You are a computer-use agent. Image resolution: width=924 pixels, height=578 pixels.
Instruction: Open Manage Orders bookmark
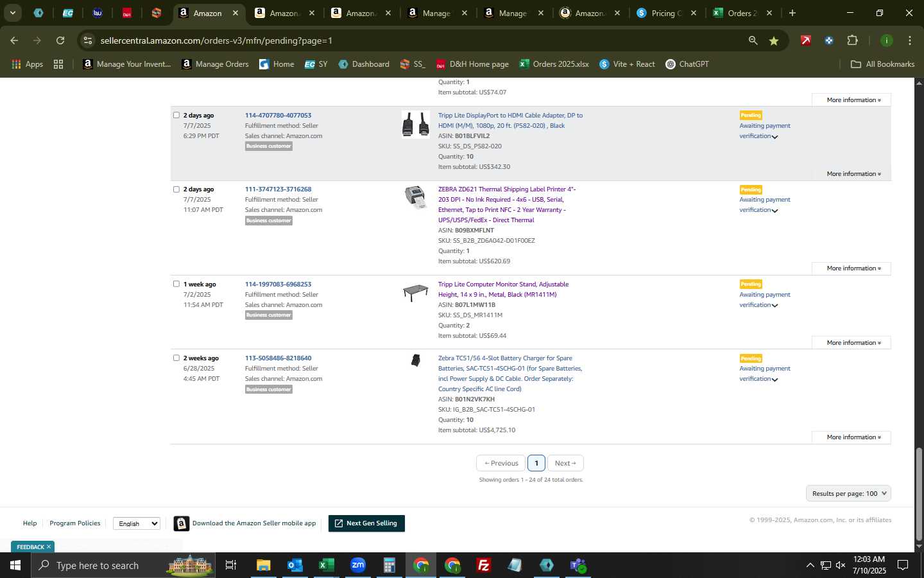(215, 64)
